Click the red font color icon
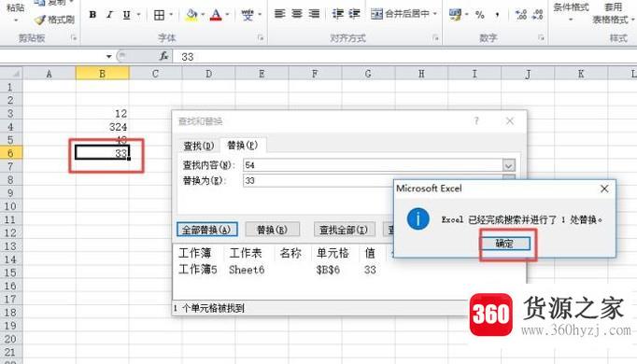637x364 pixels. coord(216,15)
